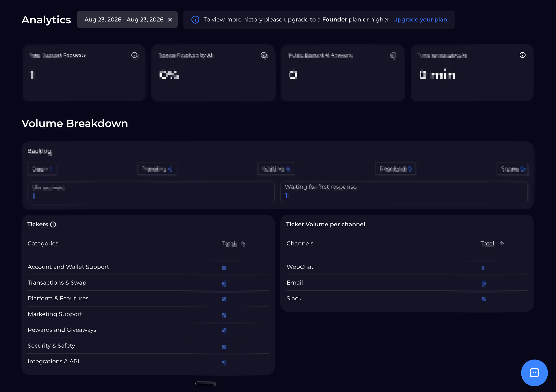Viewport: 556px width, 392px height.
Task: Select the Account and Wallet Support row
Action: point(148,267)
